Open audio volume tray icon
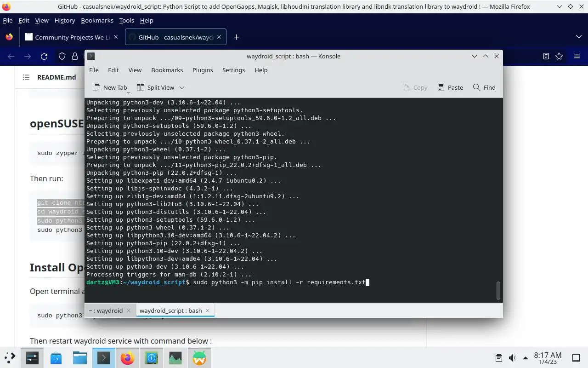588x368 pixels. pos(512,358)
